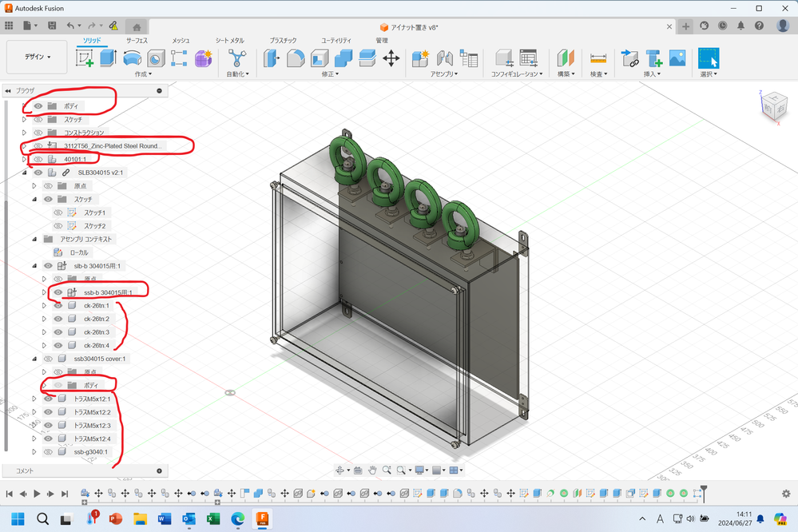The image size is (798, 532).
Task: Click the Move/Copy tool in the Modify group
Action: (x=391, y=58)
